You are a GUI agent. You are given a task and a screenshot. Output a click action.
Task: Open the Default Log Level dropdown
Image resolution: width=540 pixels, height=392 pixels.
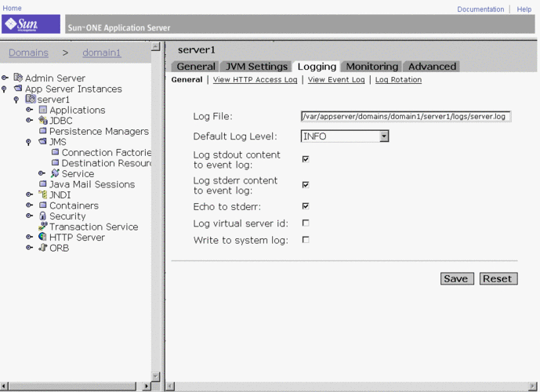pos(384,136)
